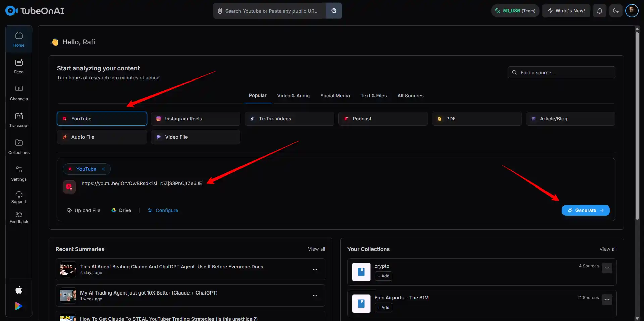Open options for the AI Trading Agent summary
Screen dimensions: 644x321
point(315,296)
